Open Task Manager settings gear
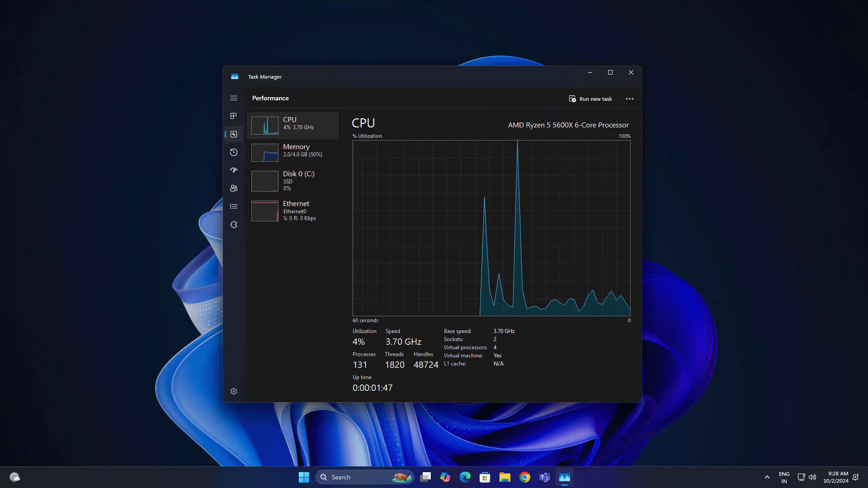868x488 pixels. [234, 391]
